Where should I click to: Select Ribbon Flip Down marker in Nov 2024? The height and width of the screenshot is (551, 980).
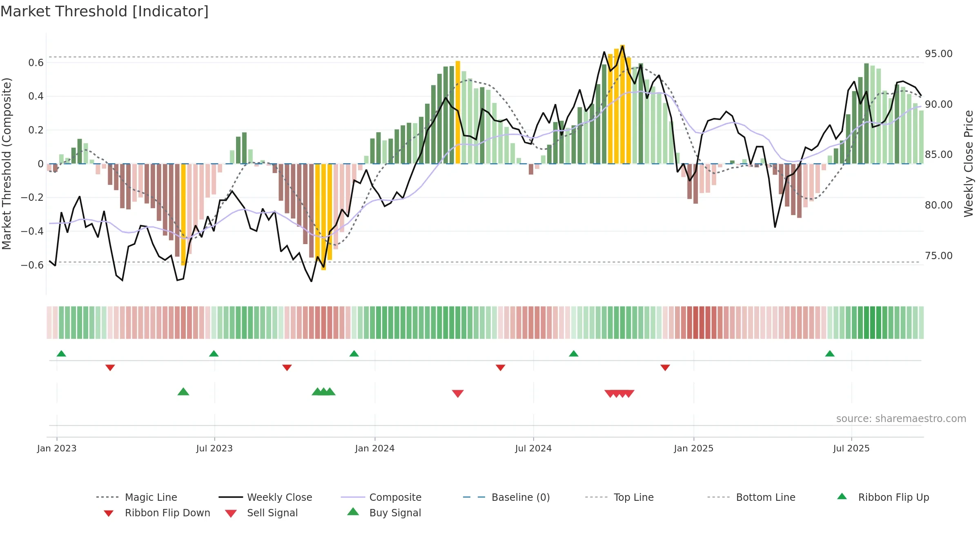click(x=665, y=368)
